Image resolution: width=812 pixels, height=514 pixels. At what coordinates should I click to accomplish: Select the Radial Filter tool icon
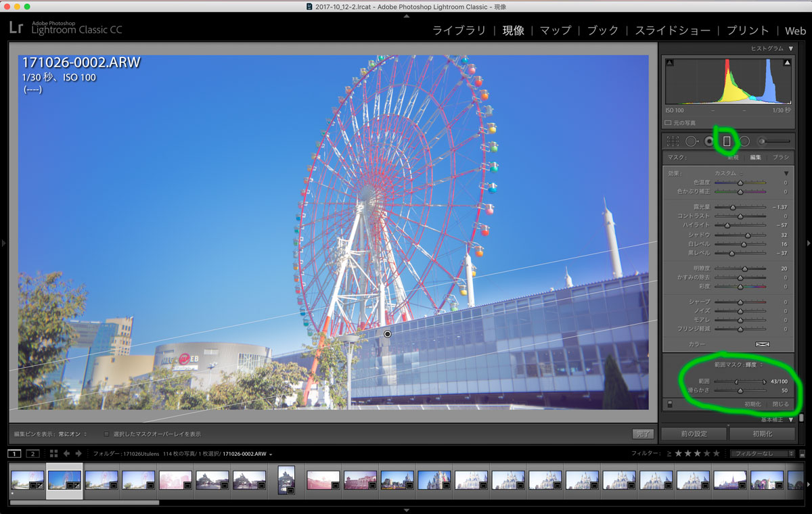coord(744,141)
